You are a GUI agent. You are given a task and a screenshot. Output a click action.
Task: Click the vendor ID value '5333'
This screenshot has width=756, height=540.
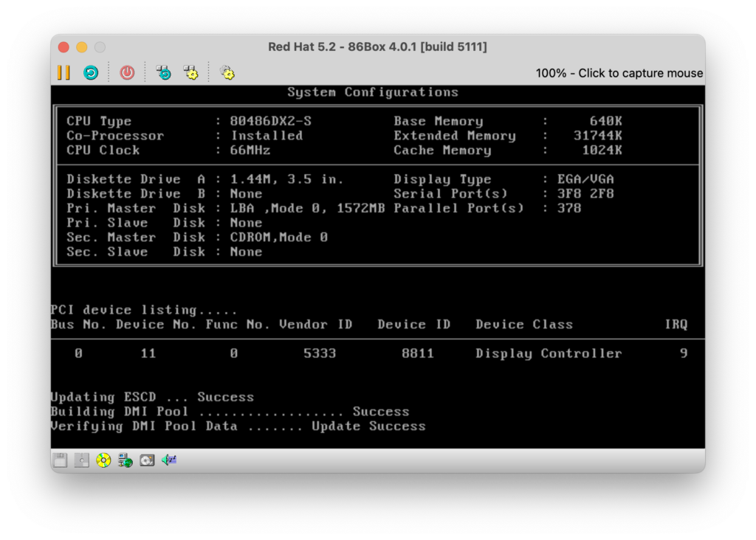(x=320, y=353)
